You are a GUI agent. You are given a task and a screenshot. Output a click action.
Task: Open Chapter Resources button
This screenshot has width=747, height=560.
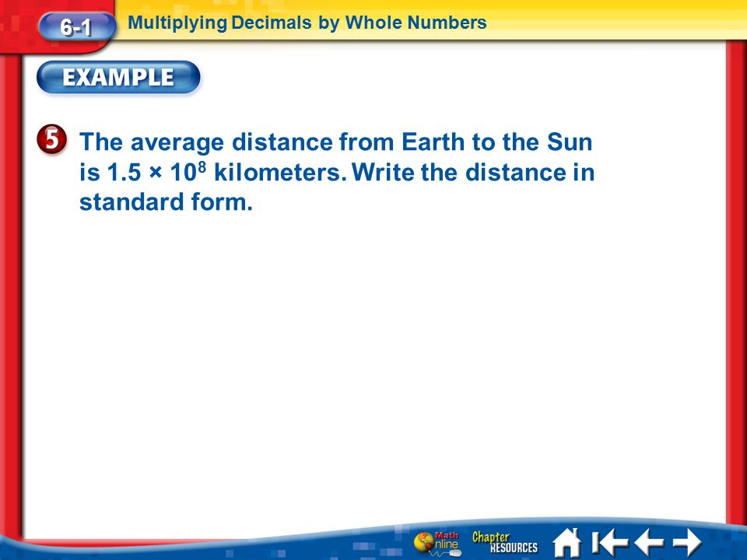[x=504, y=542]
